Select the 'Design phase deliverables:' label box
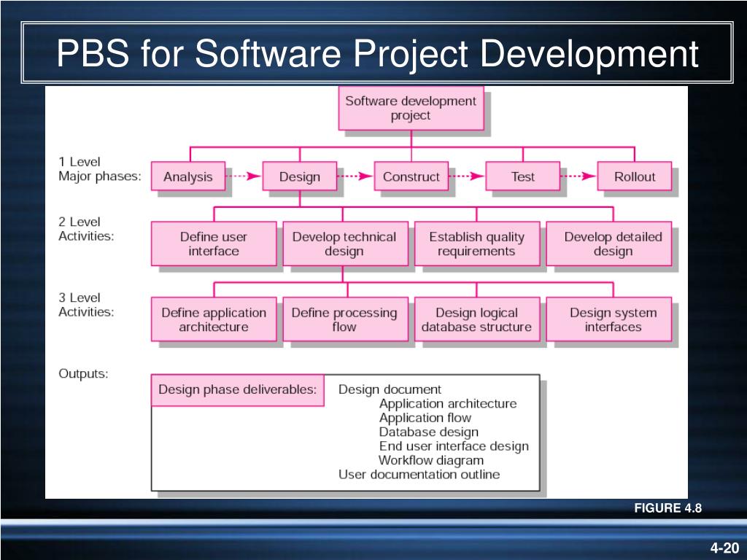Image resolution: width=747 pixels, height=560 pixels. [238, 390]
